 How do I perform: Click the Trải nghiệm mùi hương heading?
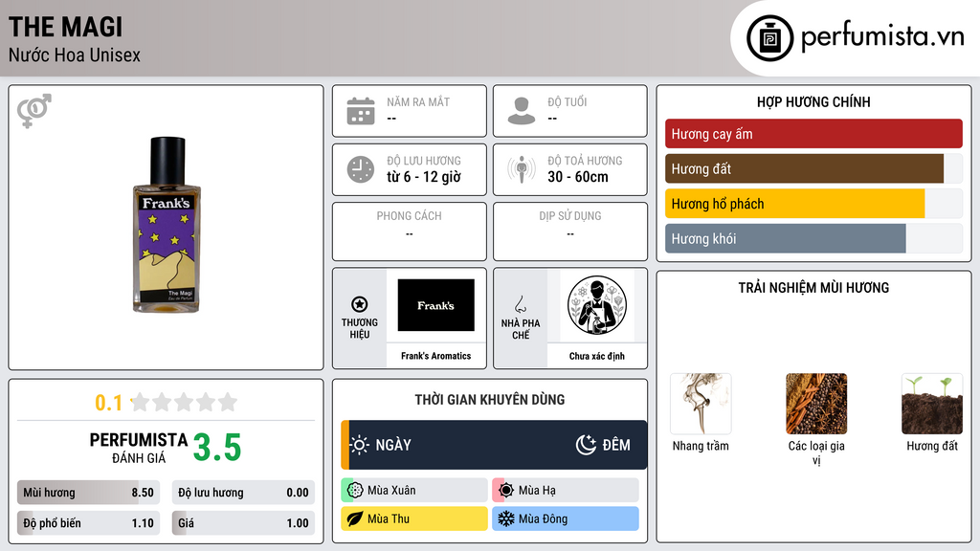[813, 287]
